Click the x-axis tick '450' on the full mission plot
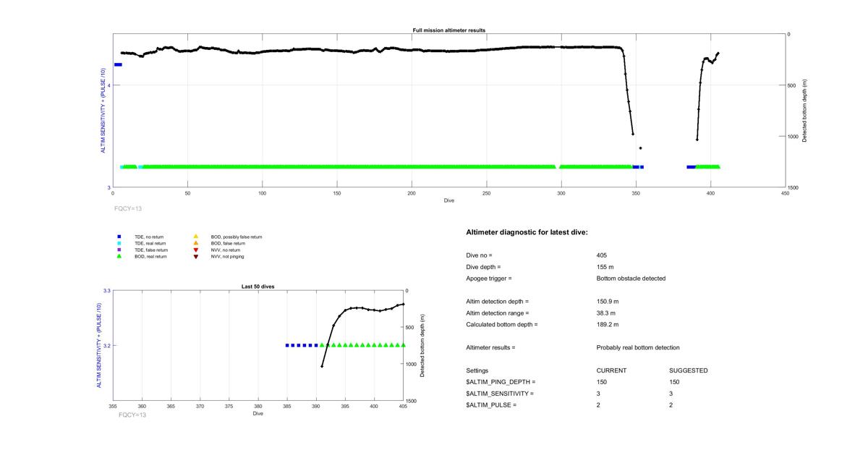The height and width of the screenshot is (450, 868). [x=785, y=193]
